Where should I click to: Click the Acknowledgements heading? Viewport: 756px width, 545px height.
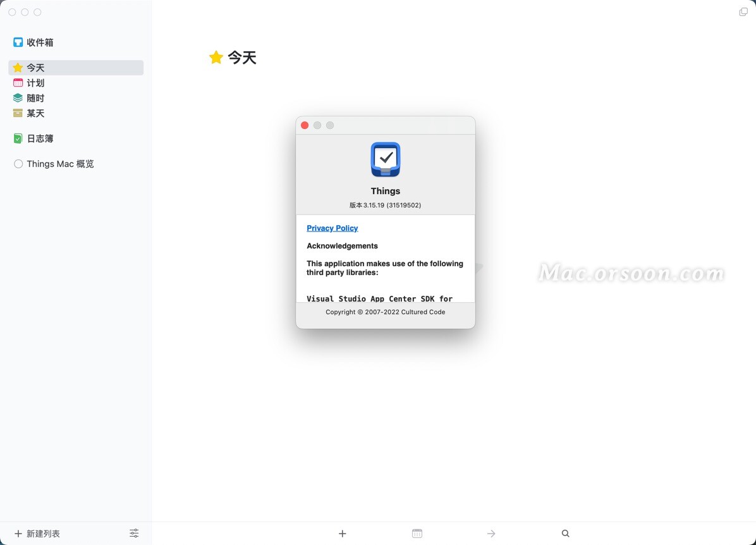[x=343, y=246]
